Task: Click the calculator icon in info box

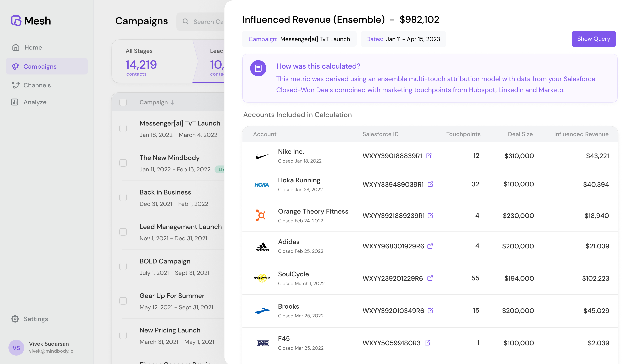Action: coord(258,68)
